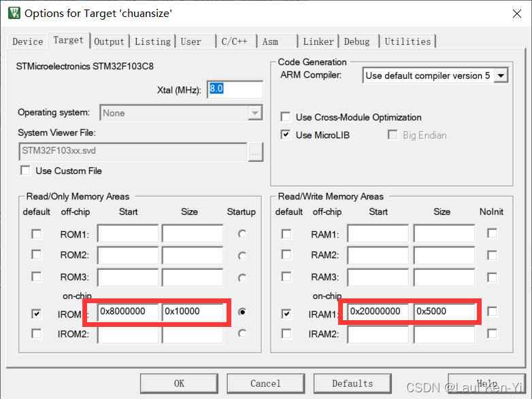Enable NoInit for RAM1
Screen dimensions: 532x399
pos(492,234)
